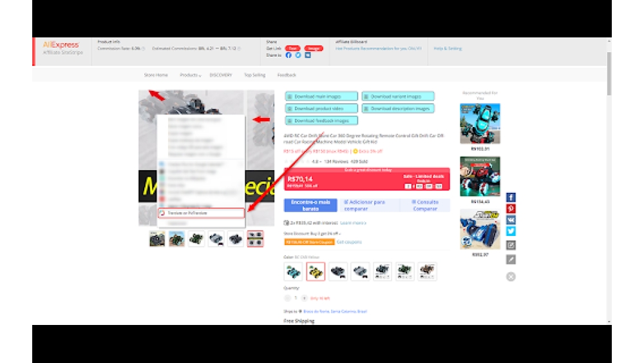Open third gallery thumbnail
Image resolution: width=644 pixels, height=363 pixels.
pos(196,239)
